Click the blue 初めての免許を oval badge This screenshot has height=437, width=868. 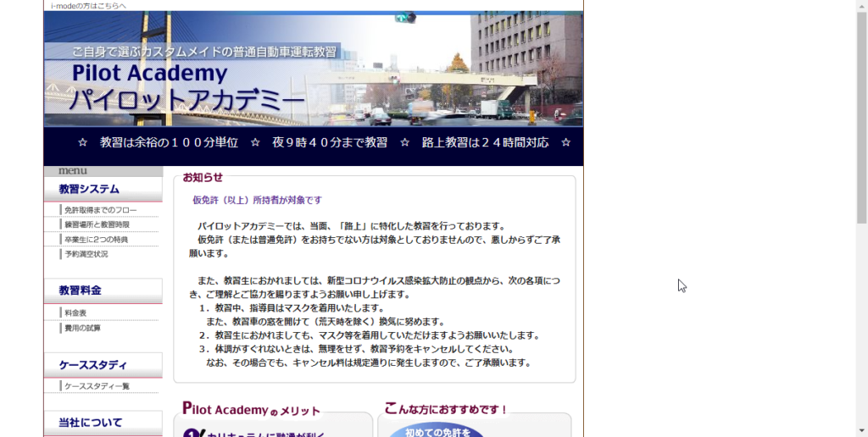coord(434,430)
